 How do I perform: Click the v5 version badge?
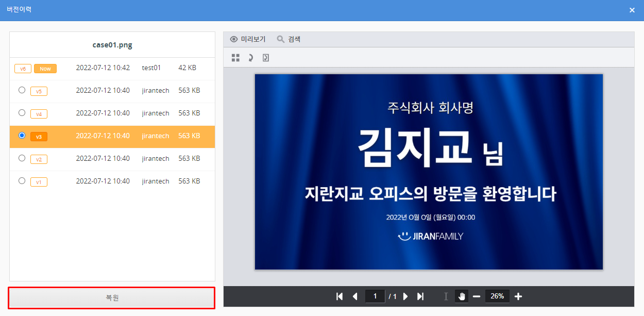tap(39, 91)
